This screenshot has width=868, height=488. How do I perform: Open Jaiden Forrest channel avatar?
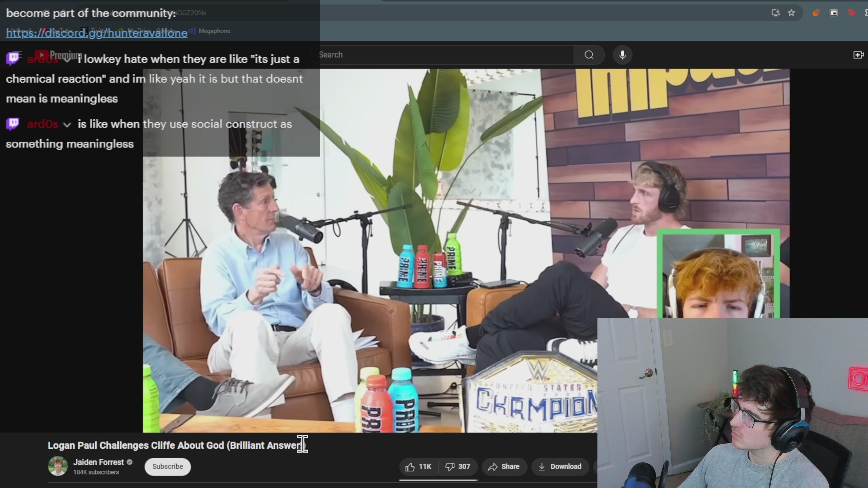point(58,466)
